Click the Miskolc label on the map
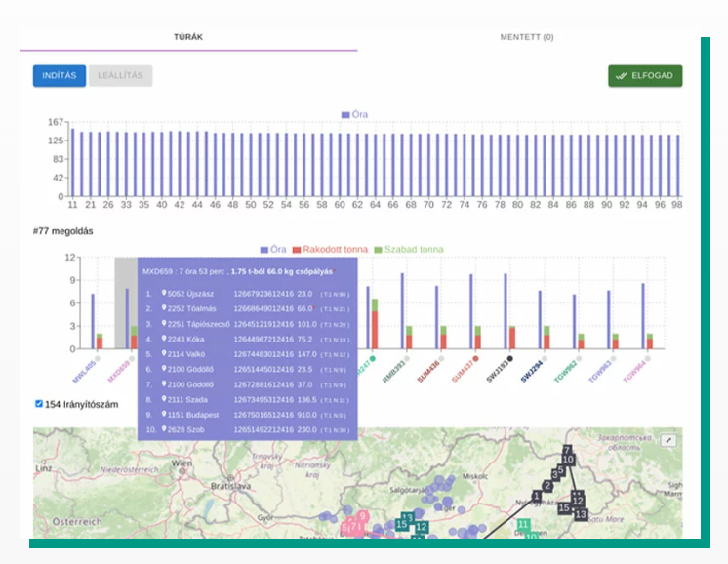728x564 pixels. click(x=475, y=476)
